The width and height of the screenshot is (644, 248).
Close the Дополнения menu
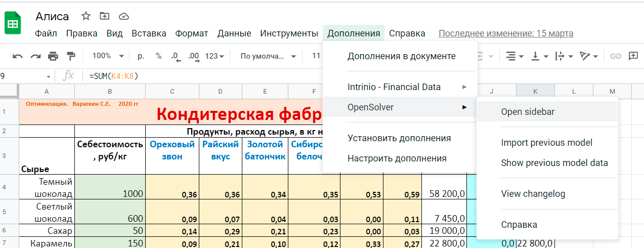[354, 33]
